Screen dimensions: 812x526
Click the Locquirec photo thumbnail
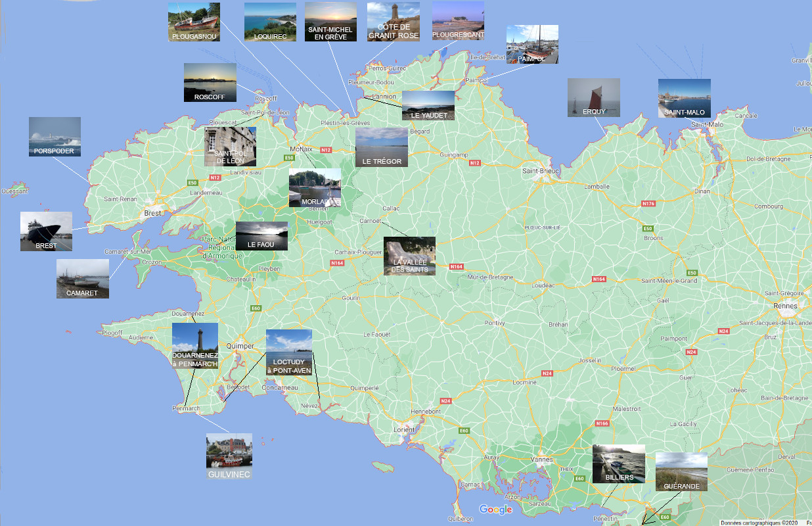[270, 22]
